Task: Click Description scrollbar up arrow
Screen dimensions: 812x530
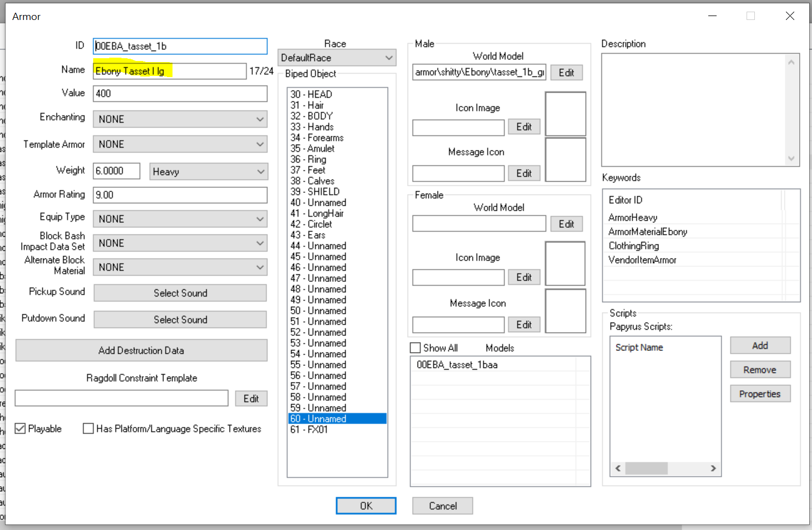Action: [x=791, y=62]
